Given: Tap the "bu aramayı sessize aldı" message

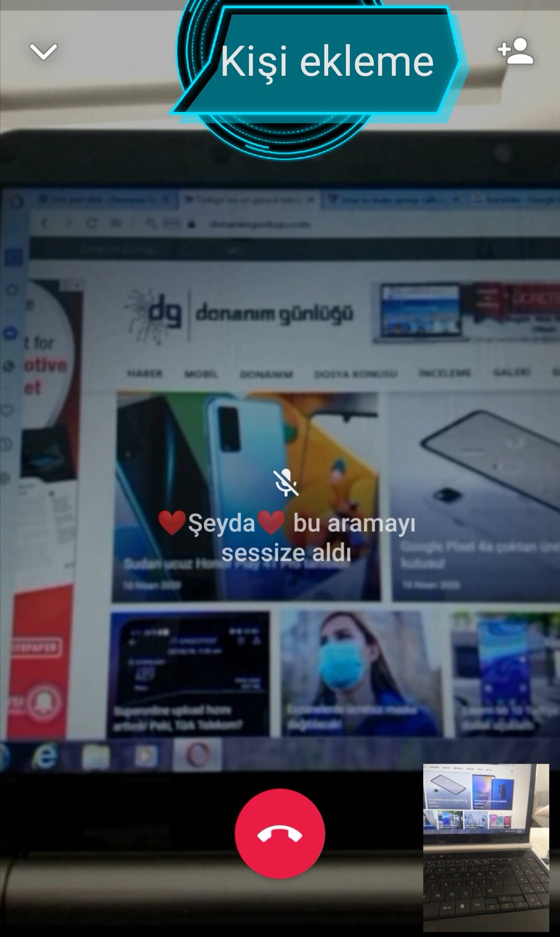Looking at the screenshot, I should pos(286,538).
